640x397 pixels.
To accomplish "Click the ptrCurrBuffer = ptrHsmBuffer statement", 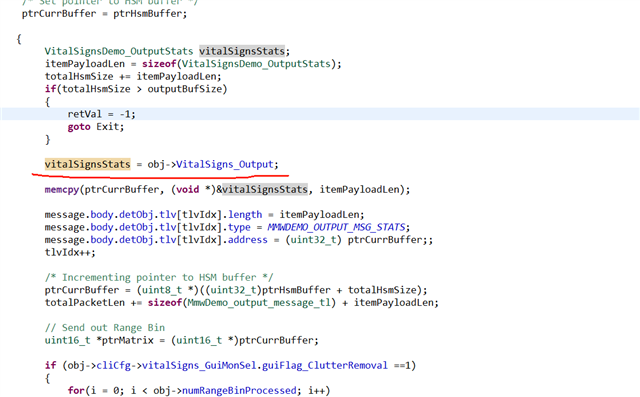I will click(104, 13).
